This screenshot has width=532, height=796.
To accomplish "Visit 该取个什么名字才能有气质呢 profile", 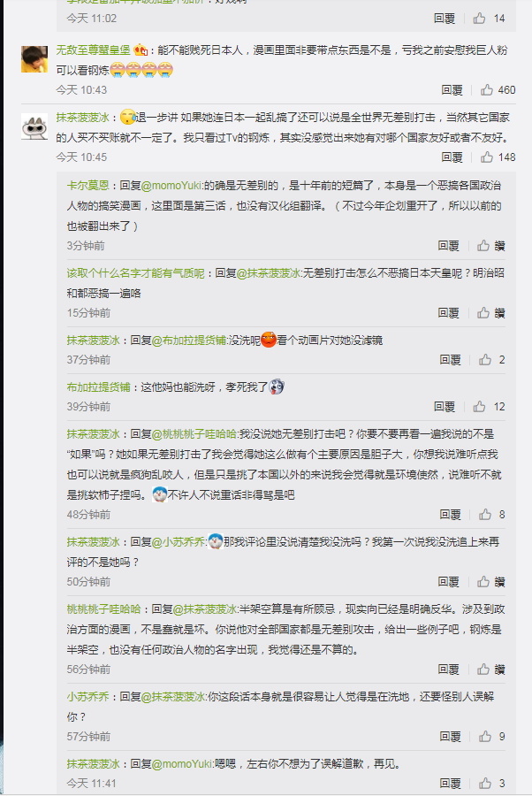I will 135,273.
